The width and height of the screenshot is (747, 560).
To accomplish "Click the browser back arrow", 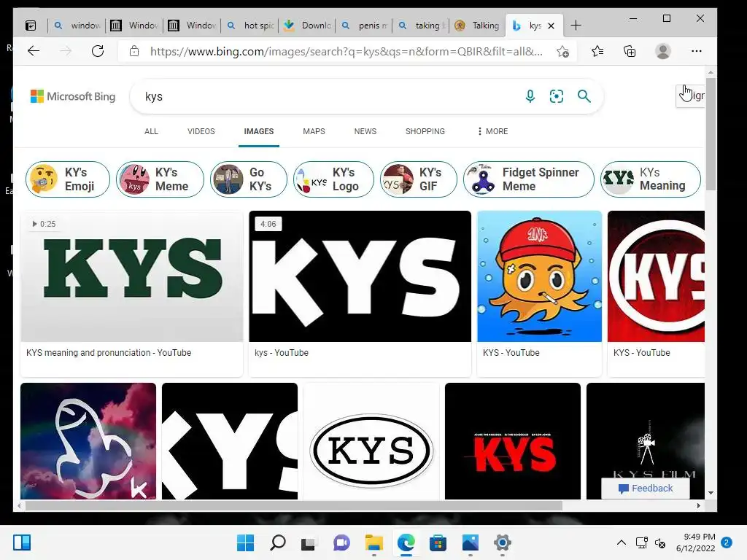I will pyautogui.click(x=34, y=51).
